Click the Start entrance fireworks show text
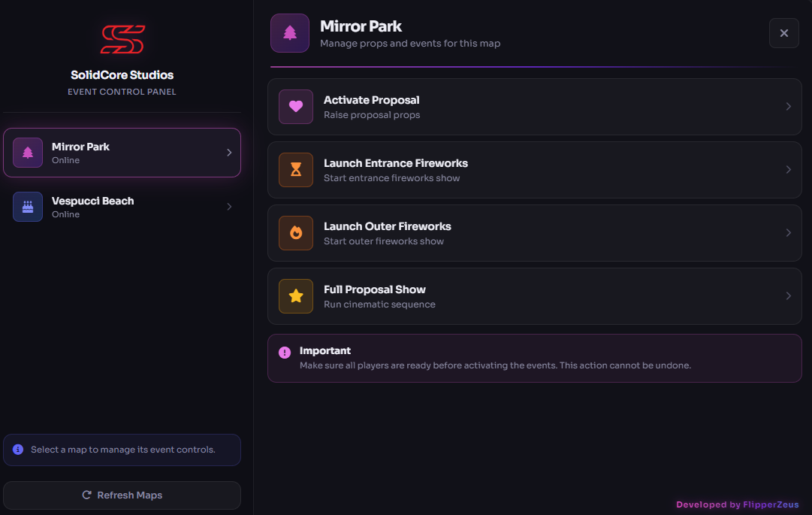 coord(391,178)
